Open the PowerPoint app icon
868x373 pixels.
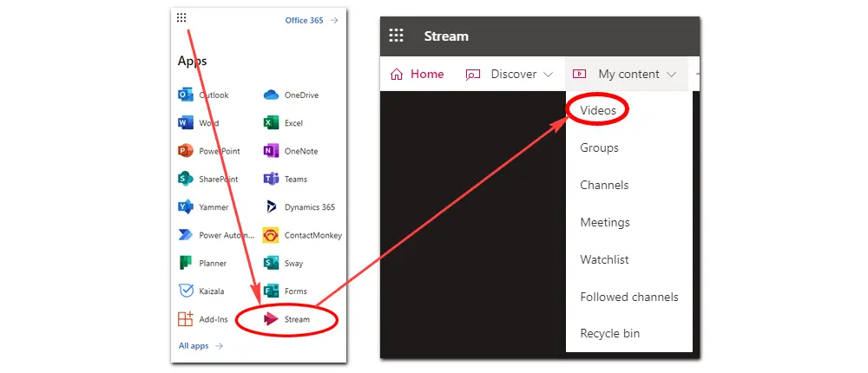pyautogui.click(x=186, y=151)
